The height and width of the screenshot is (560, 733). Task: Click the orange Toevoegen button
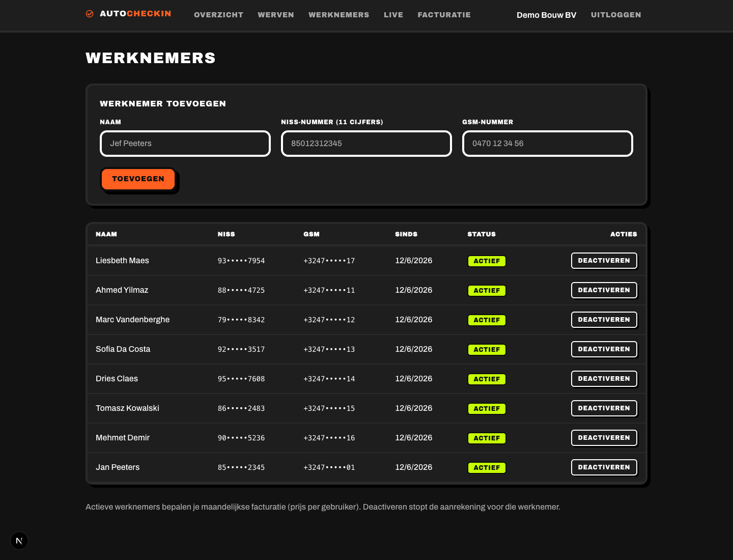pyautogui.click(x=138, y=179)
